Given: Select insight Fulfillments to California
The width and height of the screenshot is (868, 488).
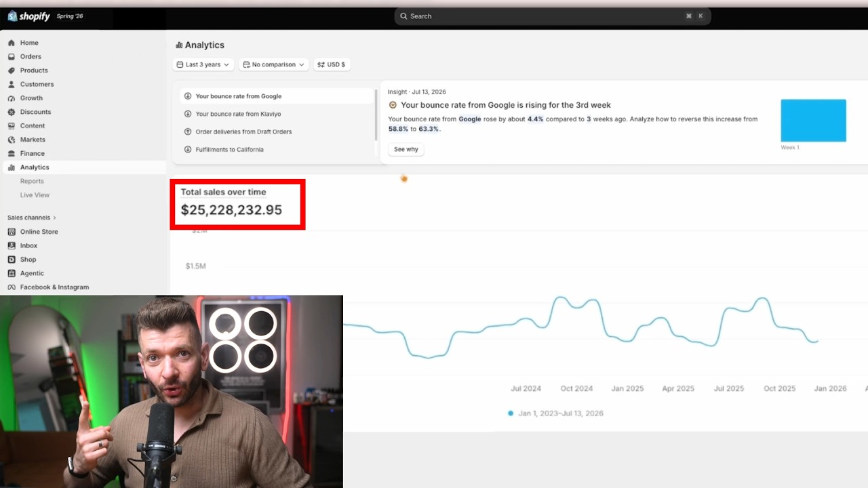Looking at the screenshot, I should pyautogui.click(x=277, y=149).
